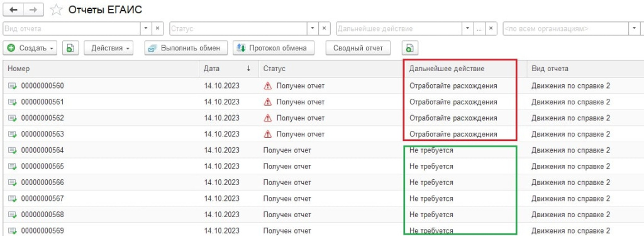Click warning triangle in row 00000000561
Image resolution: width=644 pixels, height=236 pixels.
click(x=268, y=102)
